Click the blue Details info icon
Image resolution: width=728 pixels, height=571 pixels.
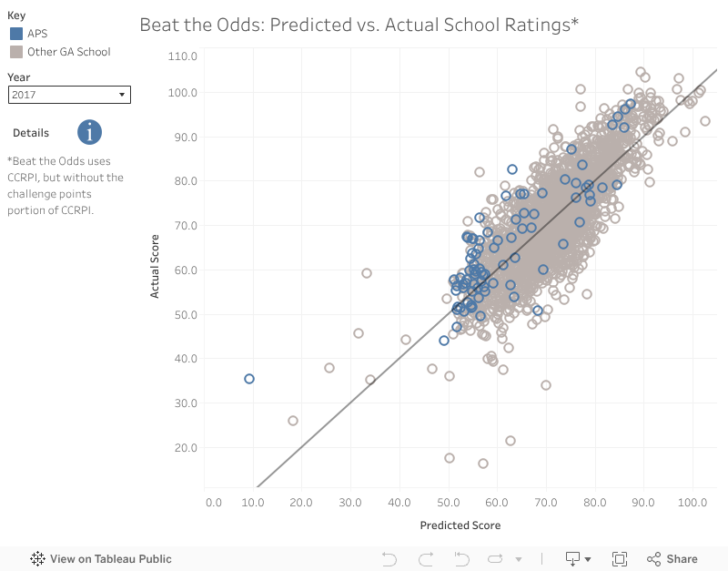point(89,132)
